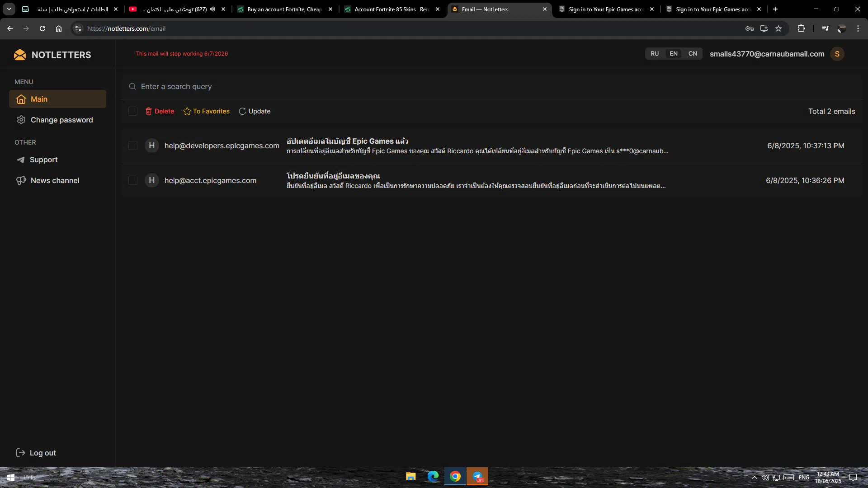This screenshot has height=488, width=868.
Task: Open browser extensions puzzle icon
Action: pyautogui.click(x=802, y=28)
